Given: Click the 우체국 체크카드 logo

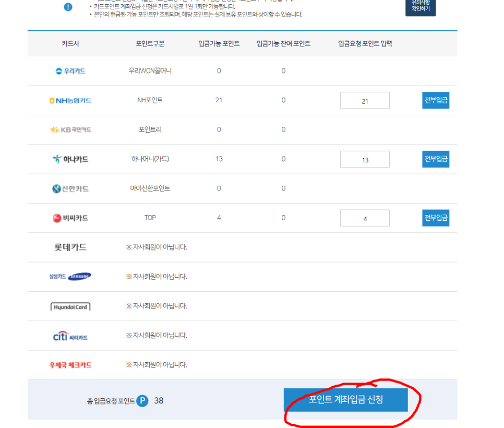Looking at the screenshot, I should pos(70,365).
